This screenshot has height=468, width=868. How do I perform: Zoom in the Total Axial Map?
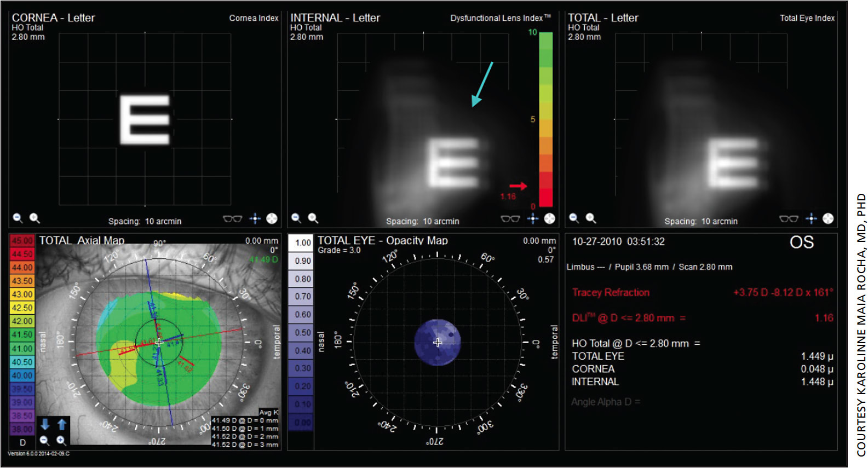tap(61, 441)
